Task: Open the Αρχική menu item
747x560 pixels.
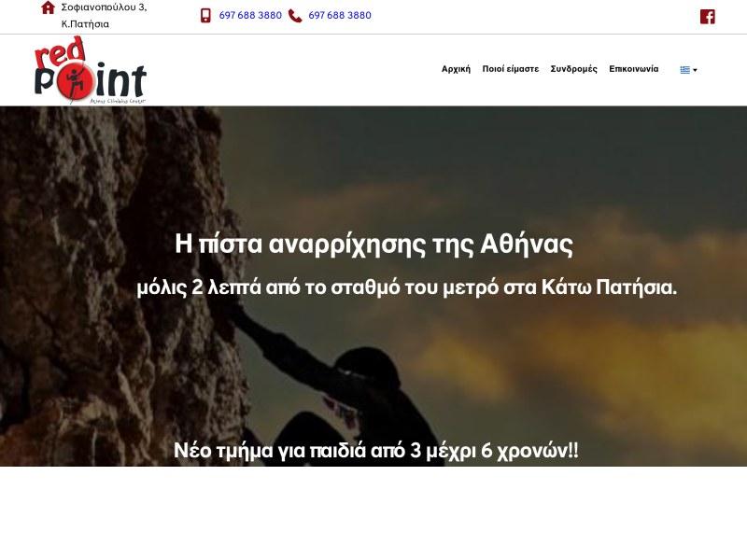Action: tap(456, 69)
